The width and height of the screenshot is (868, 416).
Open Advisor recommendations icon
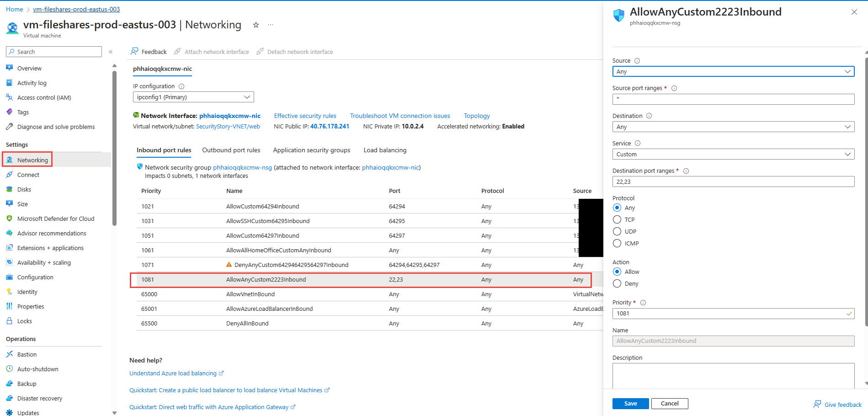(x=9, y=233)
